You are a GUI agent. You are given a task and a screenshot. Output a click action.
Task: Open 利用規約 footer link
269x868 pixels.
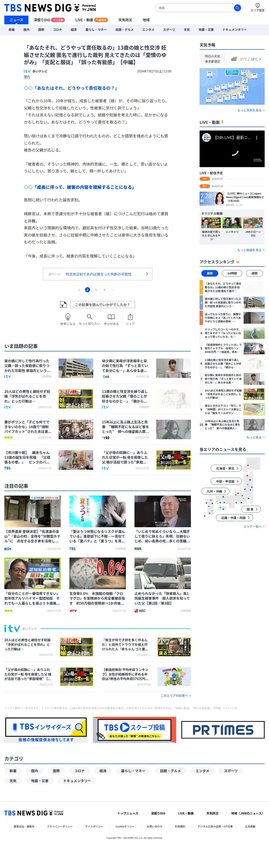tap(180, 826)
